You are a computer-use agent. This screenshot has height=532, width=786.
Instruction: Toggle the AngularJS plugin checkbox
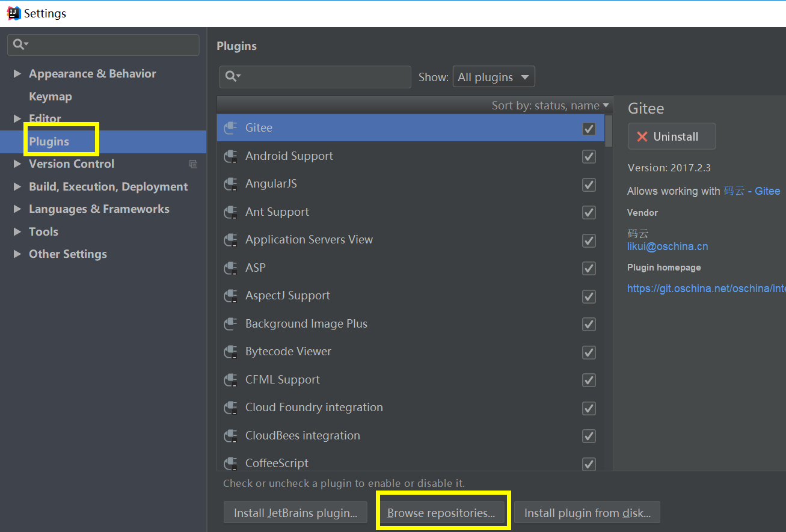[589, 185]
